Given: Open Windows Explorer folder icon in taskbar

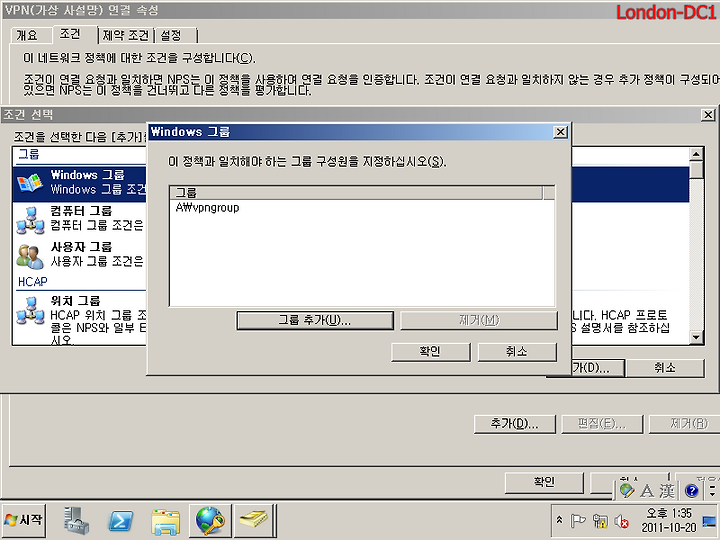Looking at the screenshot, I should click(165, 521).
